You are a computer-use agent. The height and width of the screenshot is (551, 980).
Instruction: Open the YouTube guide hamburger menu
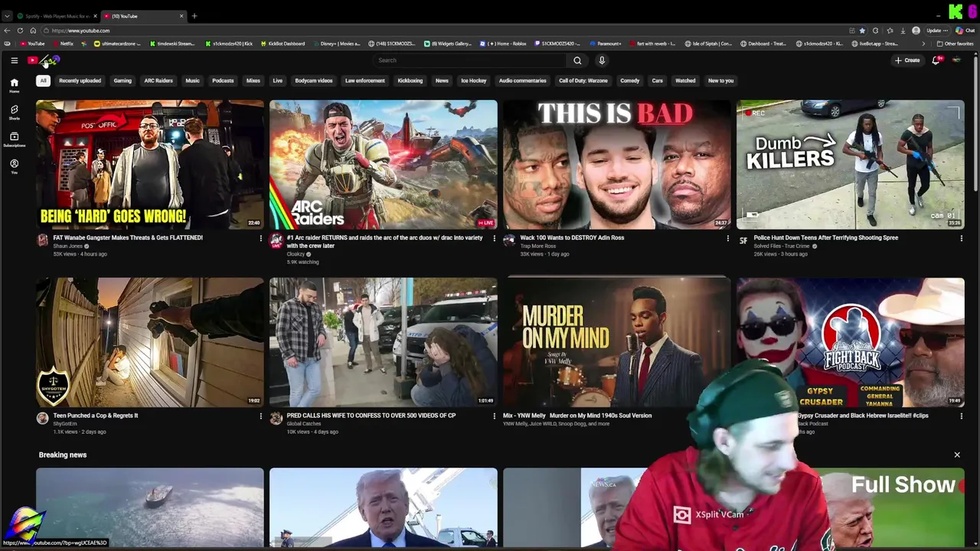point(14,60)
